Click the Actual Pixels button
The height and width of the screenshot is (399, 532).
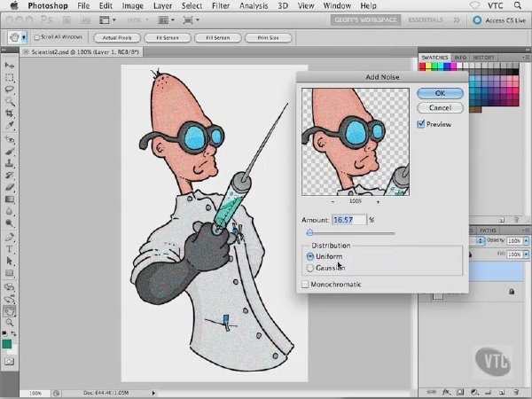pos(117,37)
